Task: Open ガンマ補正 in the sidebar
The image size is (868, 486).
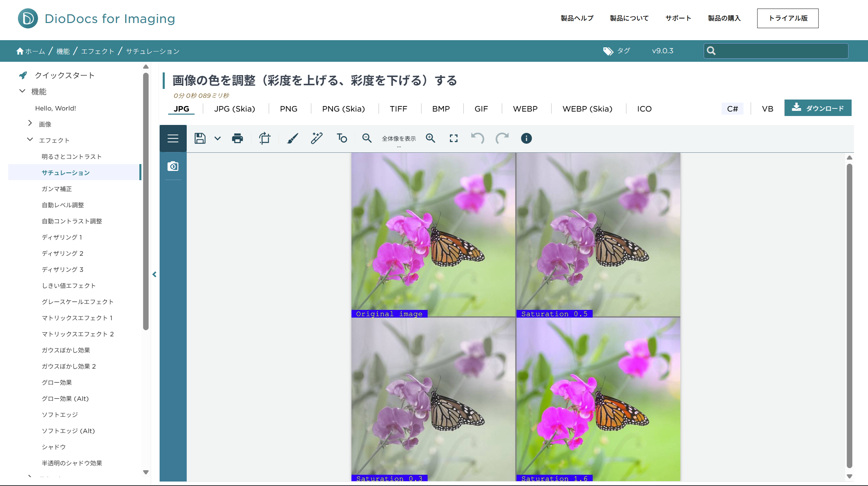Action: [x=57, y=189]
